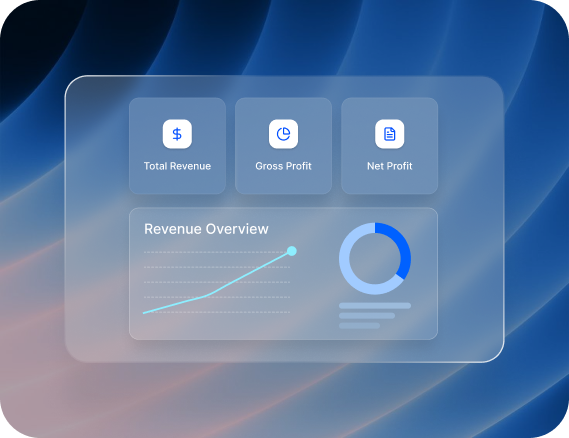The height and width of the screenshot is (438, 569).
Task: Select the Gross Profit label
Action: pyautogui.click(x=283, y=166)
